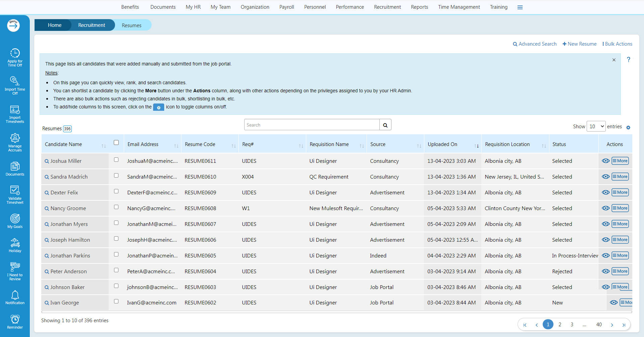644x337 pixels.
Task: Check the box for Sandra Madrich
Action: click(x=116, y=176)
